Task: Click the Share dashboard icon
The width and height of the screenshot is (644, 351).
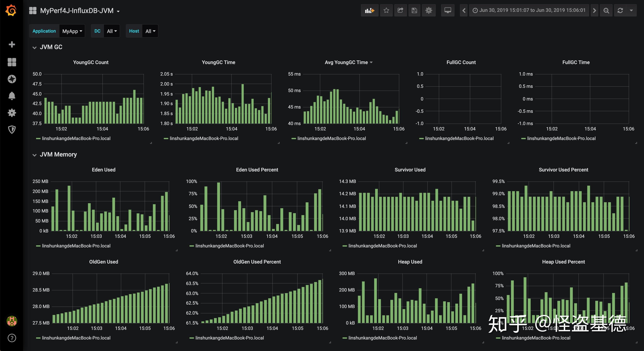Action: tap(400, 11)
